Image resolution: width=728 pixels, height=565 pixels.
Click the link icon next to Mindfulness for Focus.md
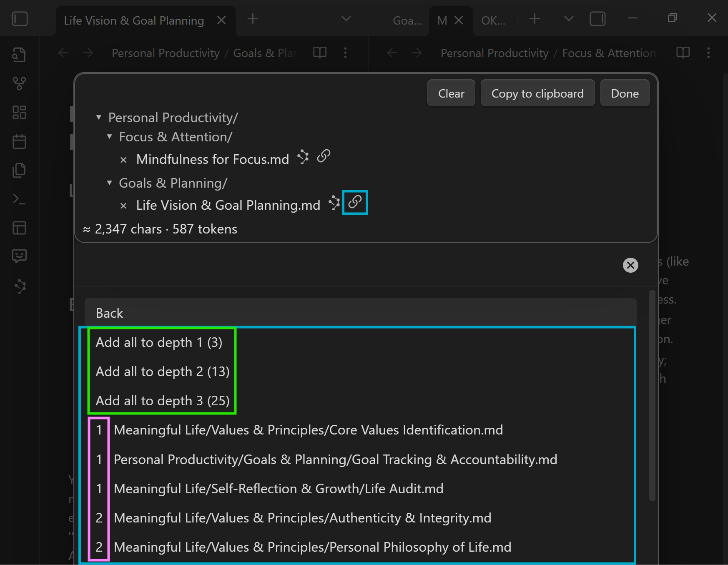(324, 156)
